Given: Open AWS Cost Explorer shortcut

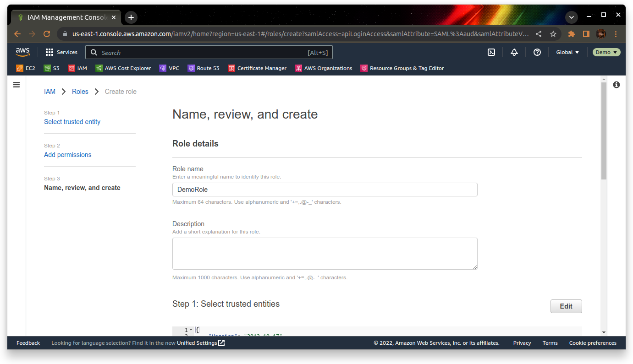Looking at the screenshot, I should tap(123, 68).
